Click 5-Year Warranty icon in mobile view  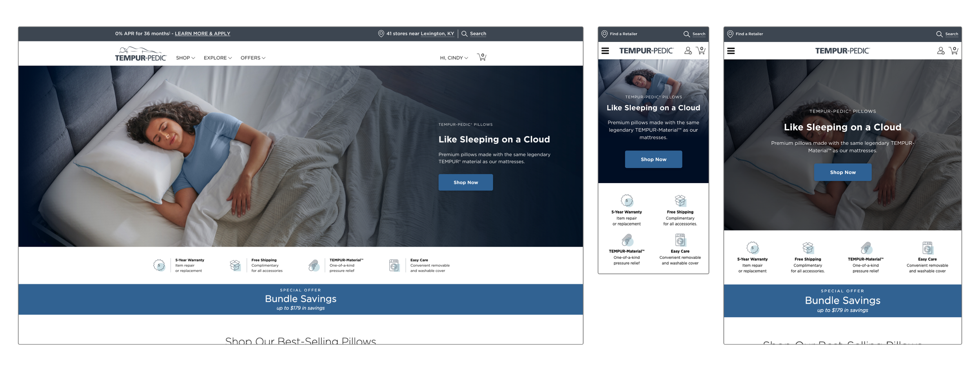(627, 201)
